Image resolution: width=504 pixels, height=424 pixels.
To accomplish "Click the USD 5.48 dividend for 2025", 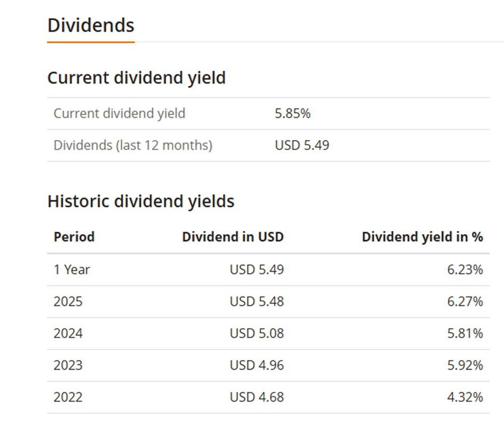I will (257, 302).
